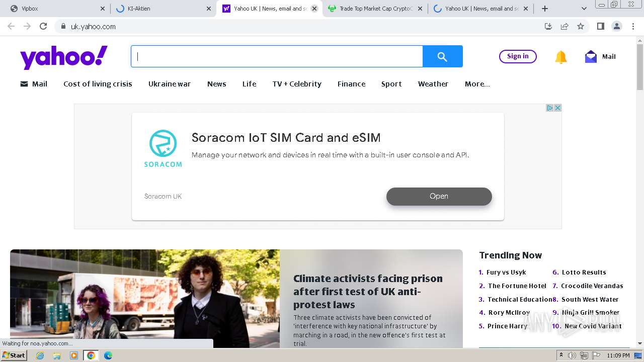The width and height of the screenshot is (644, 362).
Task: Click the climate activists story photo
Action: [145, 299]
